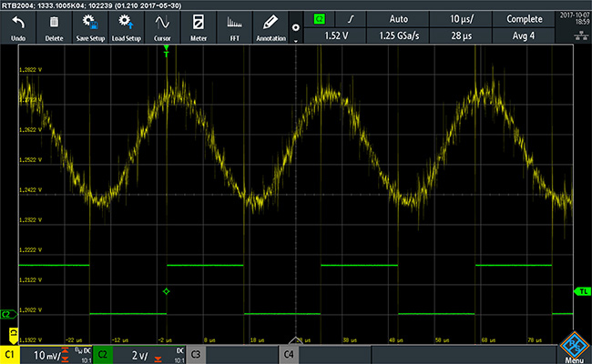Viewport: 592px width, 364px height.
Task: Click the 1.52 V trigger level field
Action: 338,35
